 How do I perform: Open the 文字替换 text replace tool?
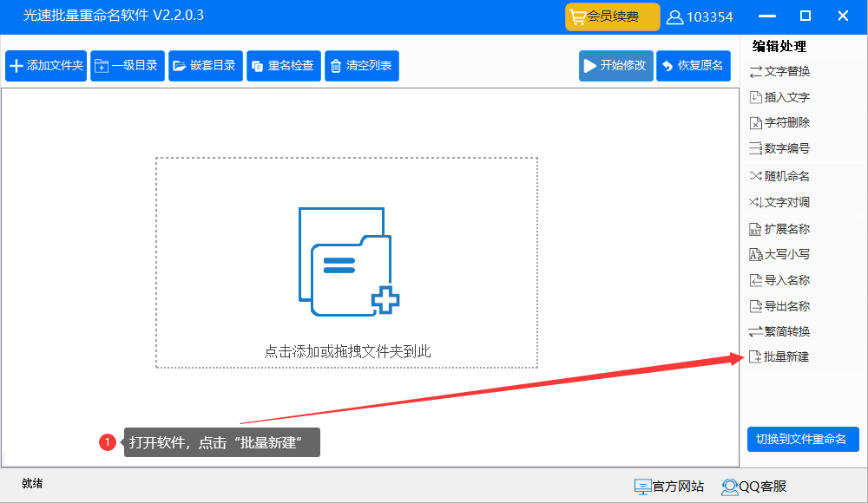tap(779, 71)
